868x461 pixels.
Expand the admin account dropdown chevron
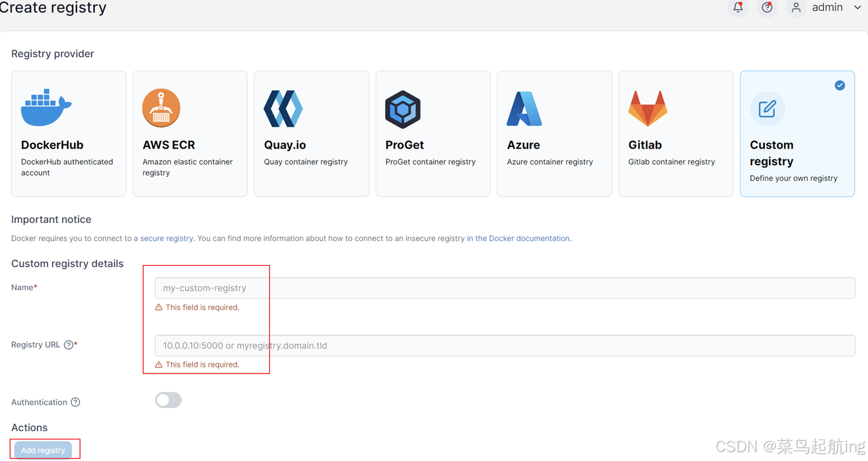(x=857, y=7)
